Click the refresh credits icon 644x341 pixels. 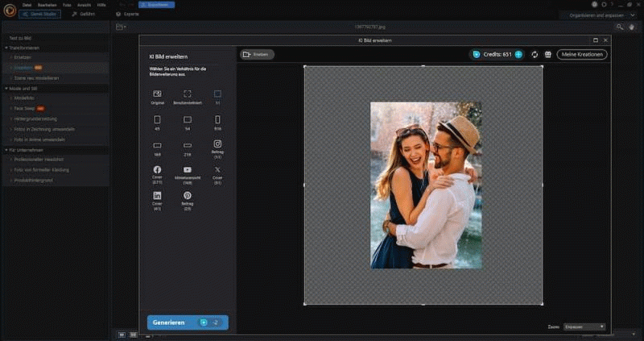(535, 54)
